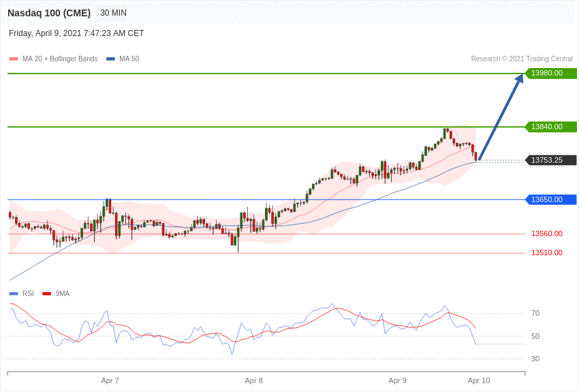
Task: Click the RSI legend label
Action: [x=28, y=293]
